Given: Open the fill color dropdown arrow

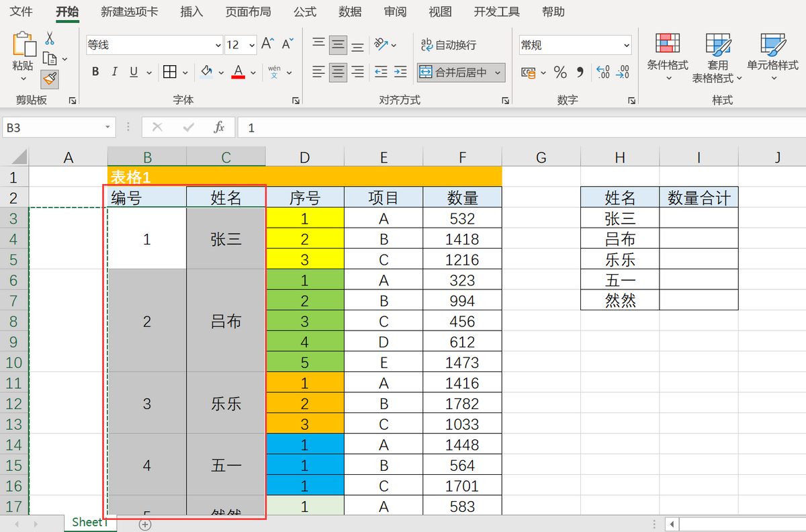Looking at the screenshot, I should (221, 73).
